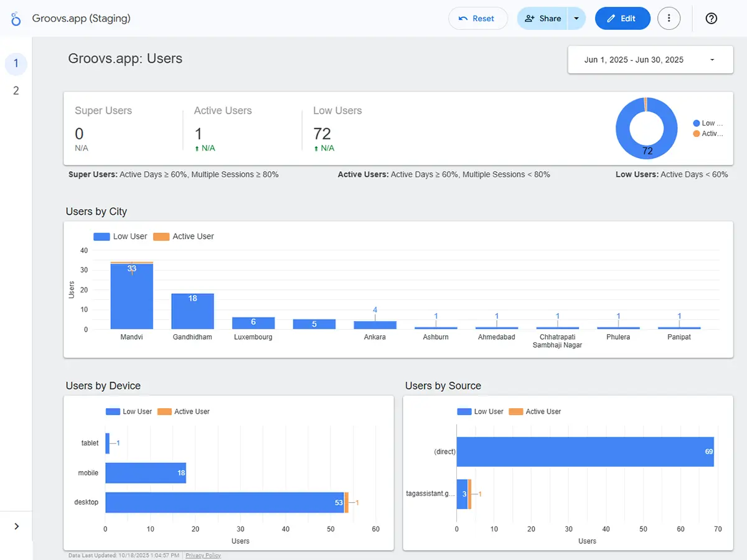Select the desktop bar in device chart

coord(224,502)
